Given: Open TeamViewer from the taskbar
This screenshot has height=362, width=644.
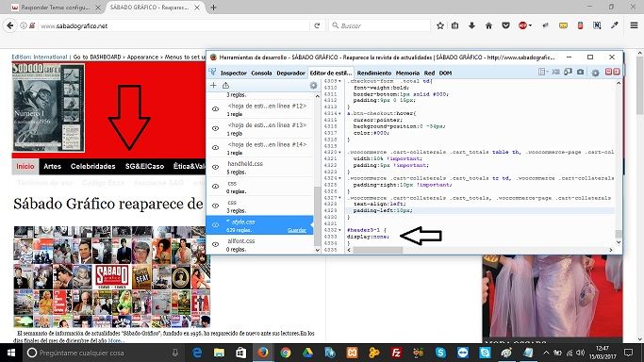Looking at the screenshot, I should tap(463, 353).
